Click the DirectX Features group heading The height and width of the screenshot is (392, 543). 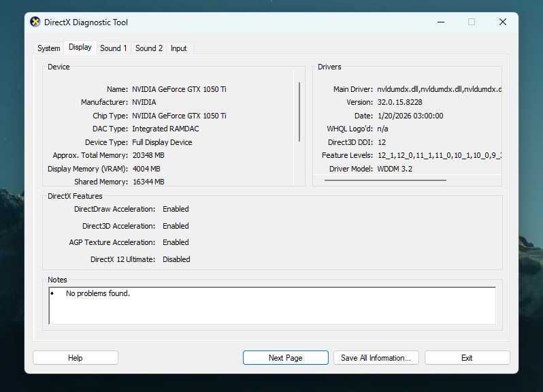(75, 196)
